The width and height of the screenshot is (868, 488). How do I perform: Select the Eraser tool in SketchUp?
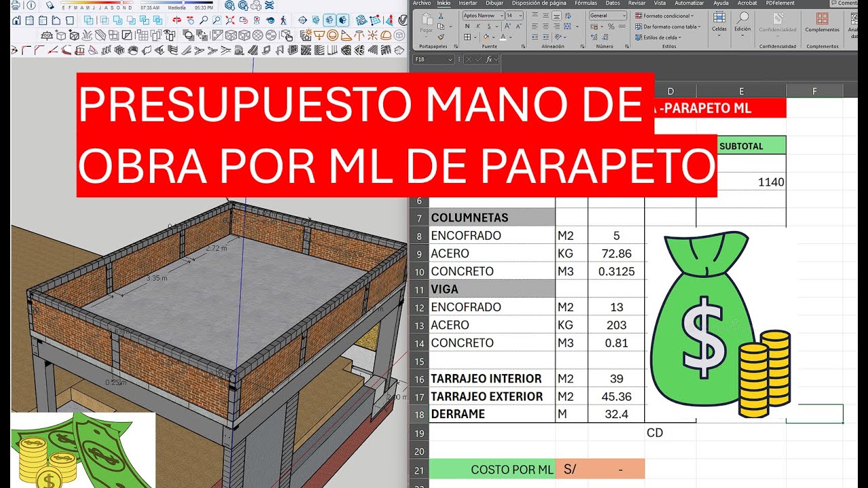50,5
